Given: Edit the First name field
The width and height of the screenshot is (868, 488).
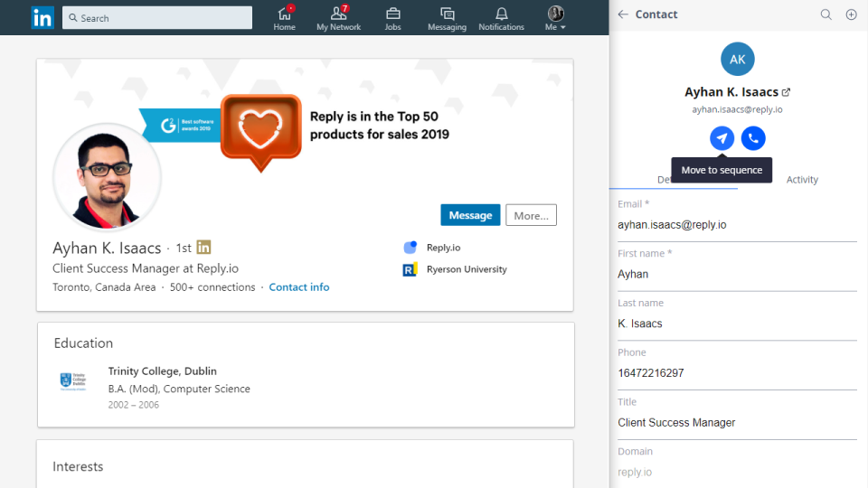Looking at the screenshot, I should click(x=737, y=274).
